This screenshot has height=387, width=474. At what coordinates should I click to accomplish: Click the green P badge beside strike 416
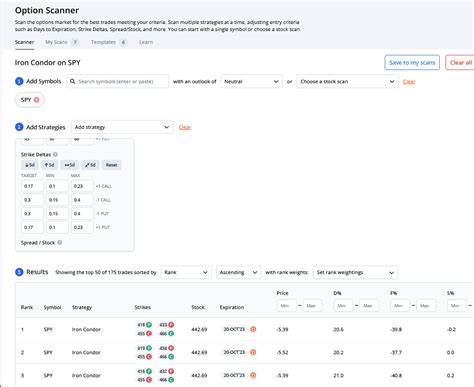149,371
